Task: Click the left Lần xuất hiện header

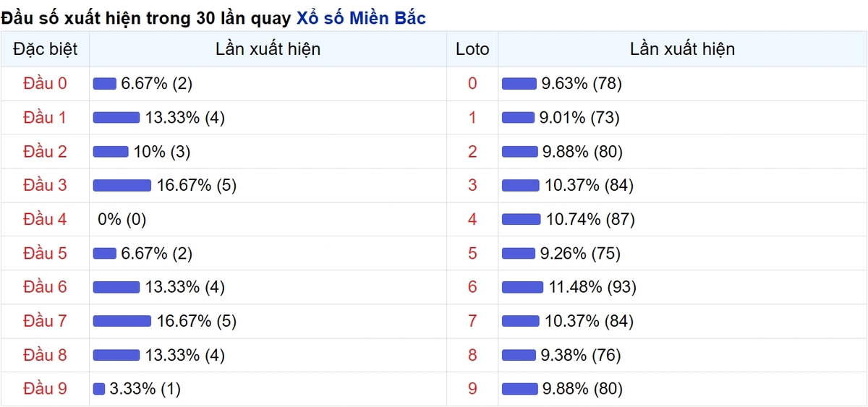Action: [268, 50]
